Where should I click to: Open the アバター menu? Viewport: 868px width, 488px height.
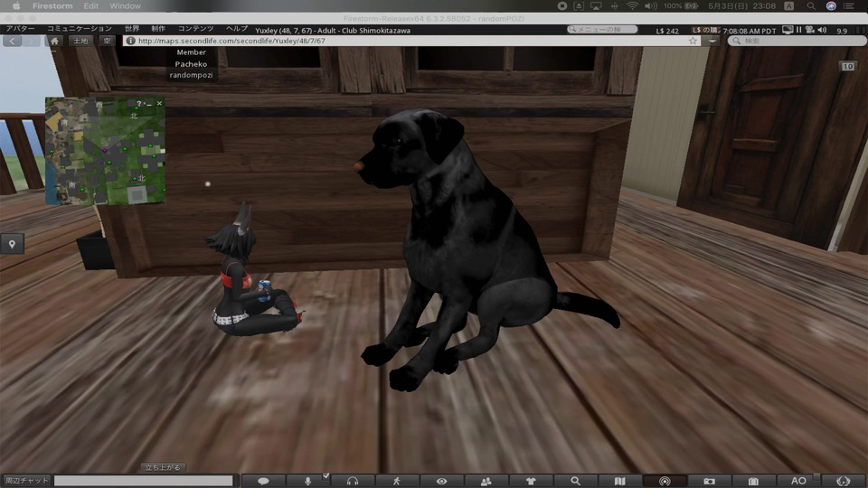coord(21,29)
